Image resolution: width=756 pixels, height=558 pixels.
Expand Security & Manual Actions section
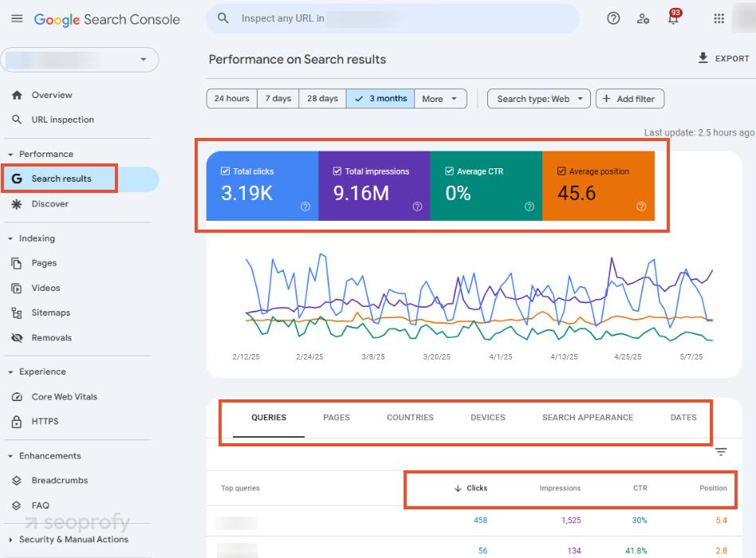click(10, 540)
